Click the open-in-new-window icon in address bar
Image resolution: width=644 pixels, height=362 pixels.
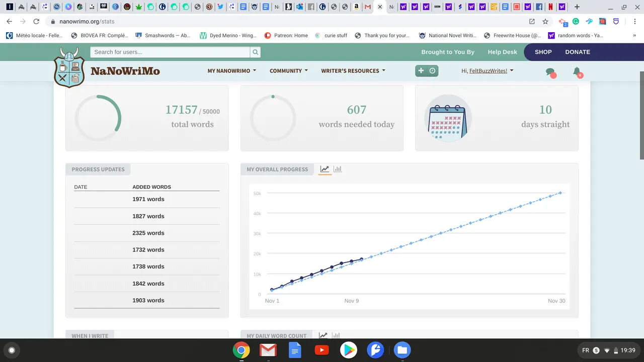coord(532,22)
